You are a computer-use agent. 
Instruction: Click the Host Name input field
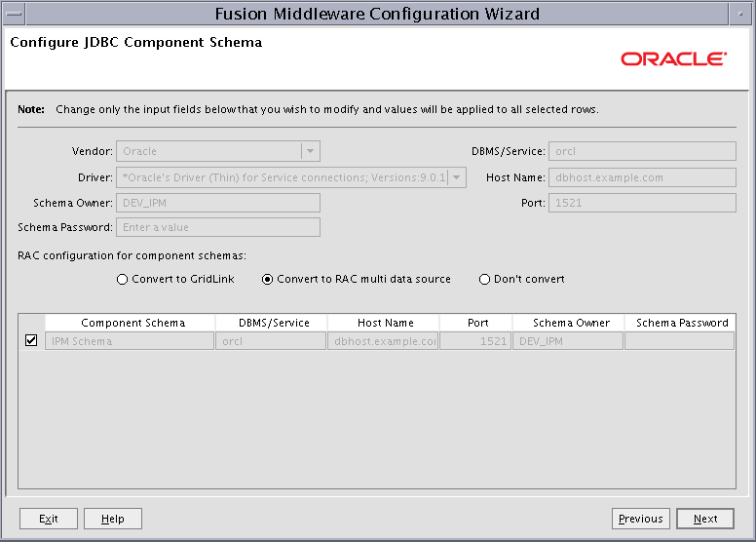(x=642, y=177)
